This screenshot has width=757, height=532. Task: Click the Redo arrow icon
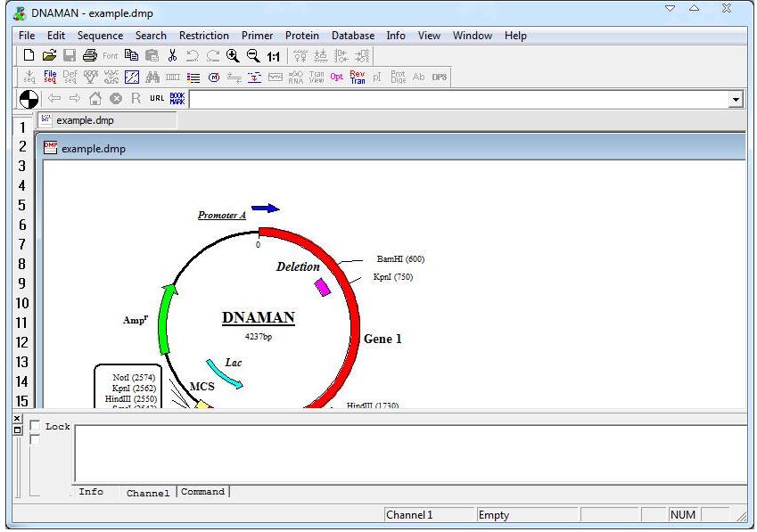click(213, 55)
